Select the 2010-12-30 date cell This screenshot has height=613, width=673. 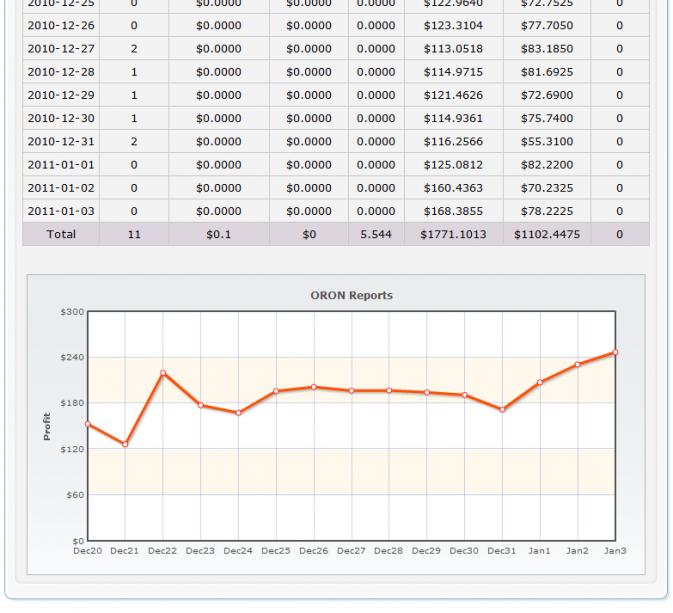(x=61, y=118)
